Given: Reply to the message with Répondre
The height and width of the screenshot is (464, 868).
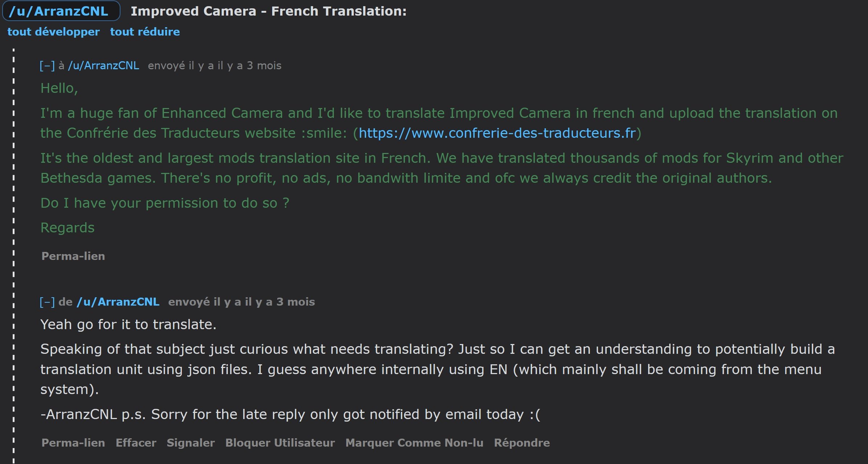Looking at the screenshot, I should pyautogui.click(x=522, y=443).
